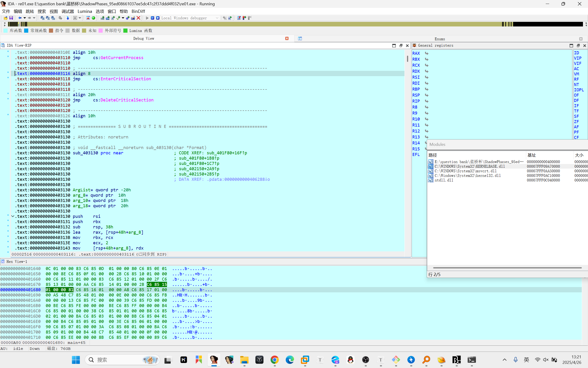
Task: Pause the debugged process
Action: point(152,18)
